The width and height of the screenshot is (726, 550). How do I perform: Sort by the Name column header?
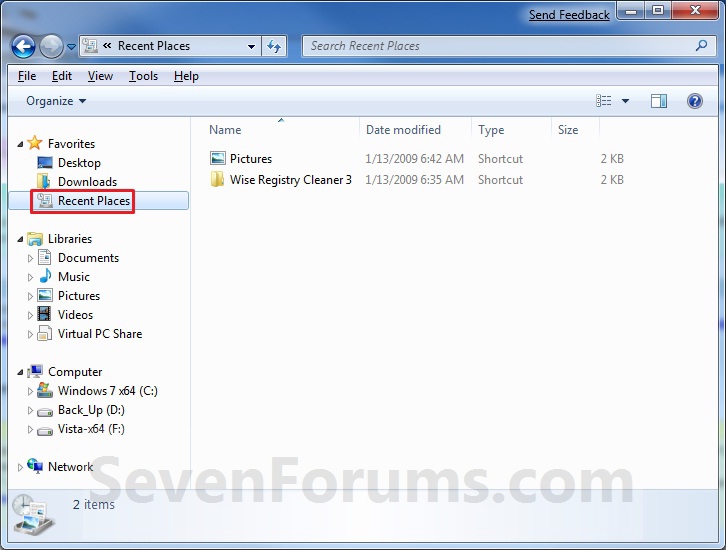coord(225,130)
